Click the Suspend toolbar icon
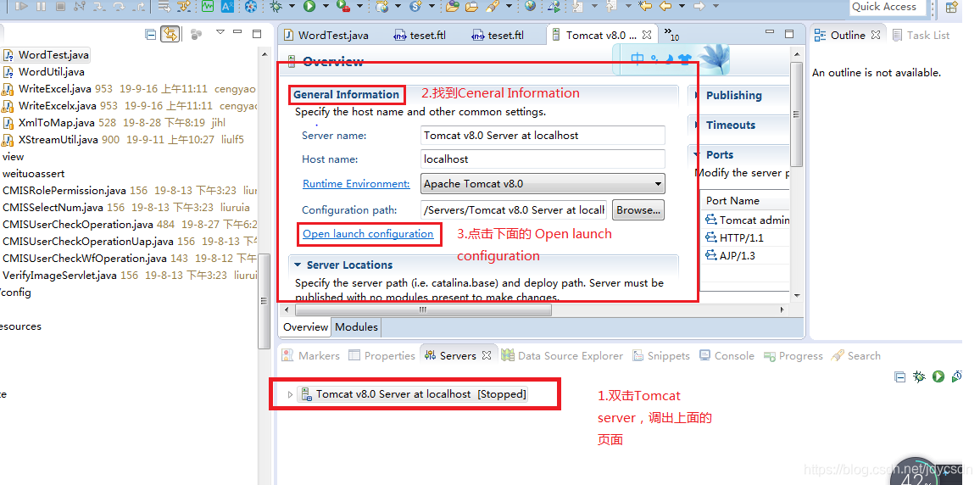 coord(41,6)
